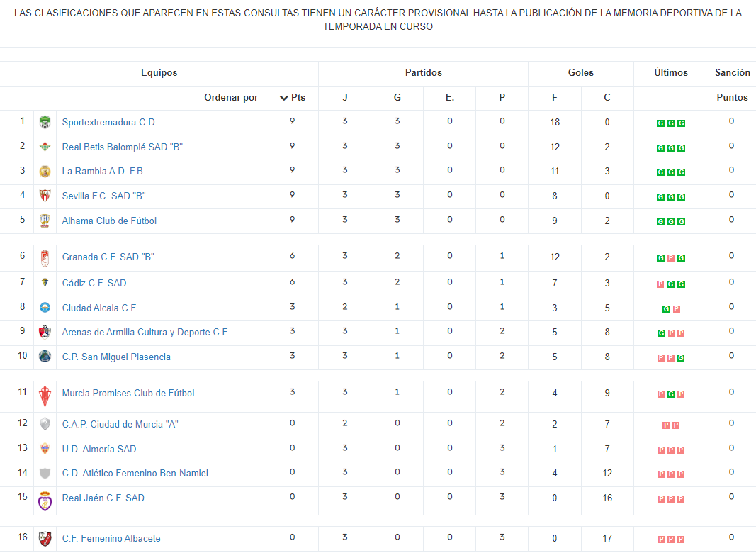Open Arenas de Armilla Cultura y Deporte link
The image size is (756, 558).
(x=146, y=333)
